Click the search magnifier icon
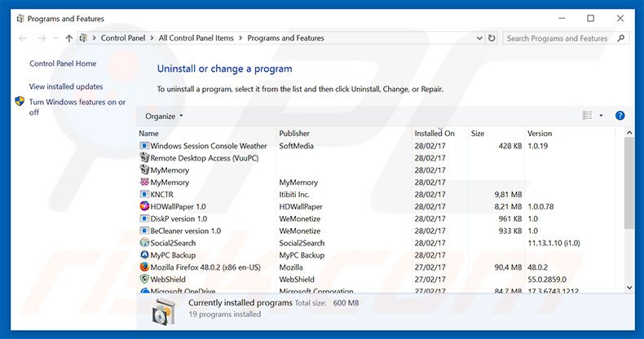Screen dimensions: 644x339 click(x=621, y=38)
